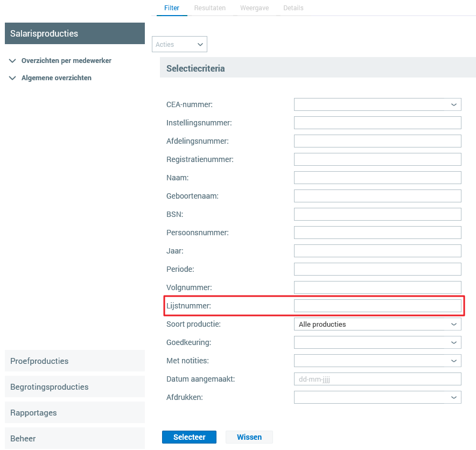Open the Details tab
Image resolution: width=476 pixels, height=450 pixels.
(x=293, y=8)
